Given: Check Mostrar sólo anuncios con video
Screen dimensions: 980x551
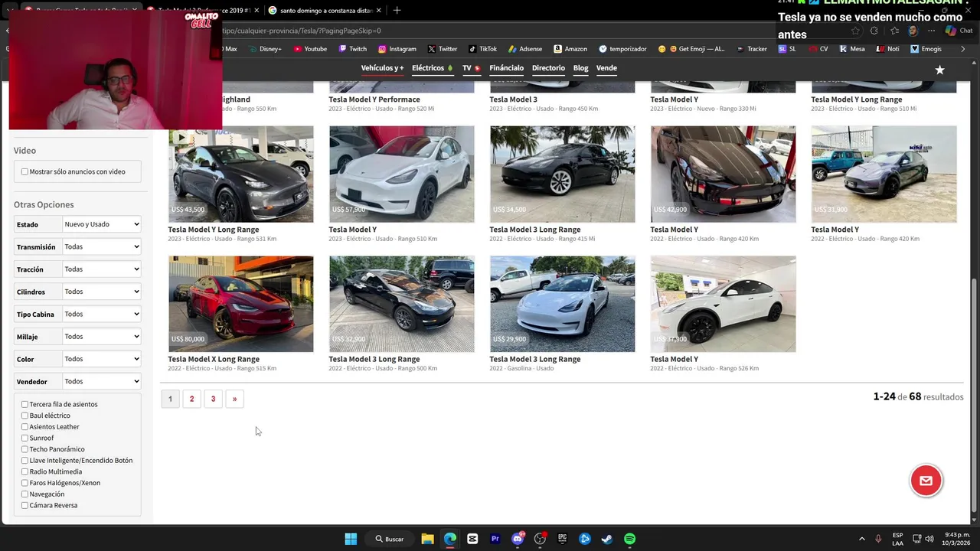Looking at the screenshot, I should point(24,172).
